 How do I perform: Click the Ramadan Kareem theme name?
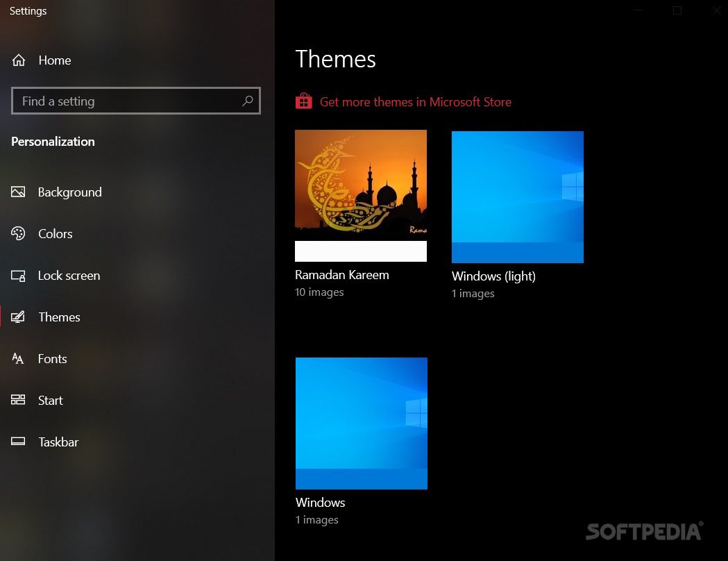pyautogui.click(x=341, y=275)
